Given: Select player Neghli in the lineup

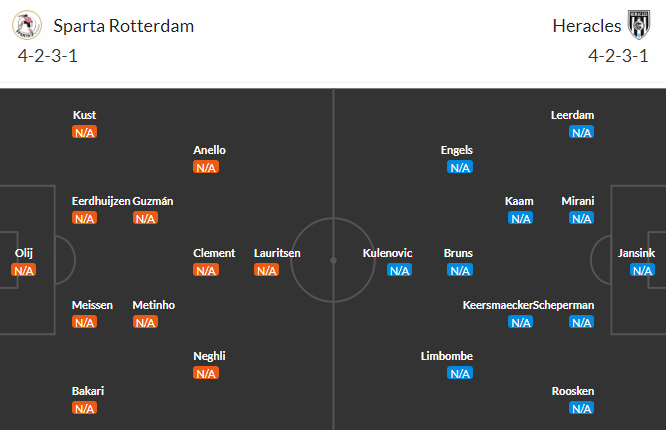Looking at the screenshot, I should [208, 356].
